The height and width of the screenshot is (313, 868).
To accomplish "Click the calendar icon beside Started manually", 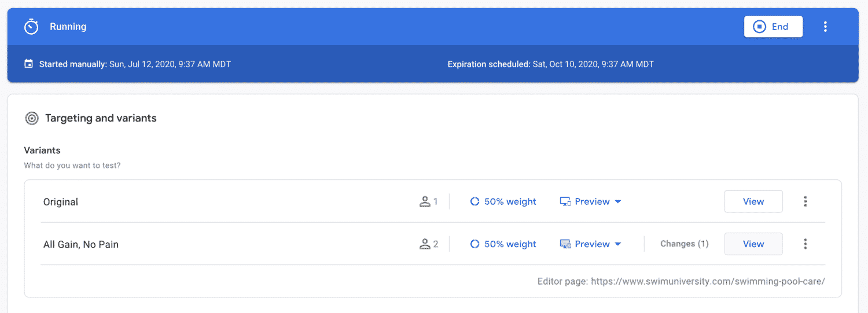I will tap(28, 64).
